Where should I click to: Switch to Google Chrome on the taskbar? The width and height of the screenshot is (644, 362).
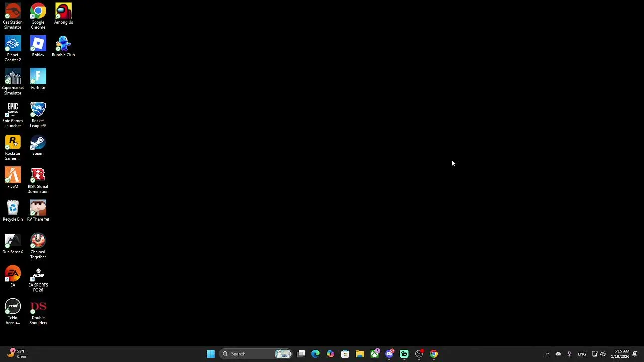coord(434,354)
